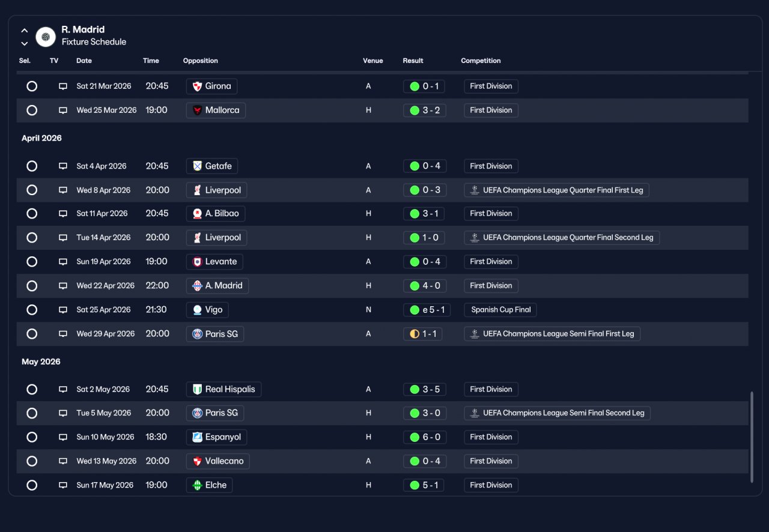Screen dimensions: 769x532
Task: Click the Paris SG badge on the 29 Apr fixture
Action: [x=197, y=334]
